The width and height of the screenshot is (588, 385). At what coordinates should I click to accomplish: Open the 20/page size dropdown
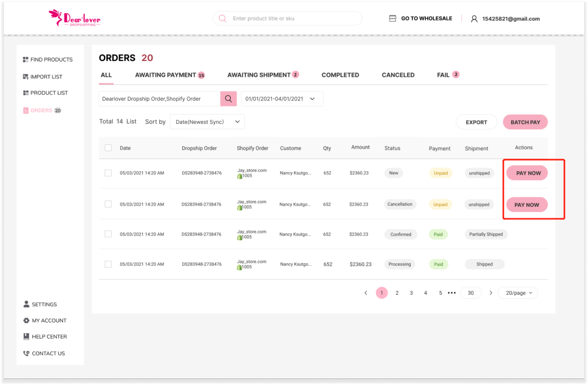click(x=518, y=293)
